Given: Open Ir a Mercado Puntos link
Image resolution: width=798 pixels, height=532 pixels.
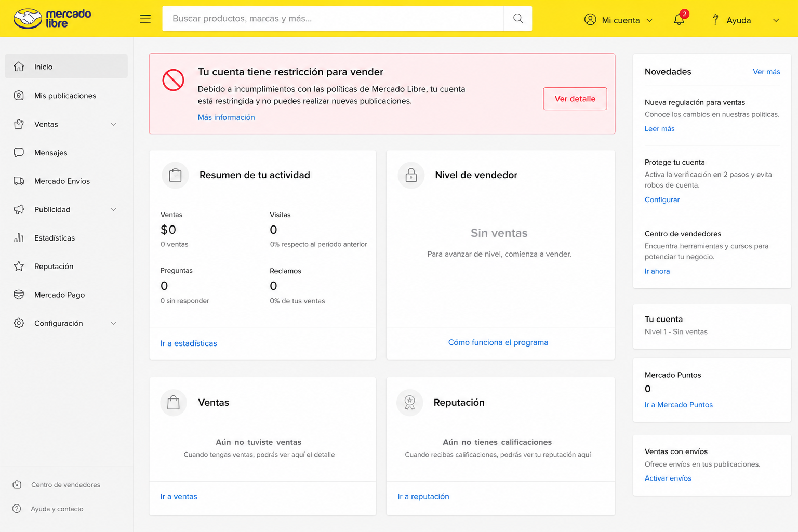Looking at the screenshot, I should coord(679,405).
